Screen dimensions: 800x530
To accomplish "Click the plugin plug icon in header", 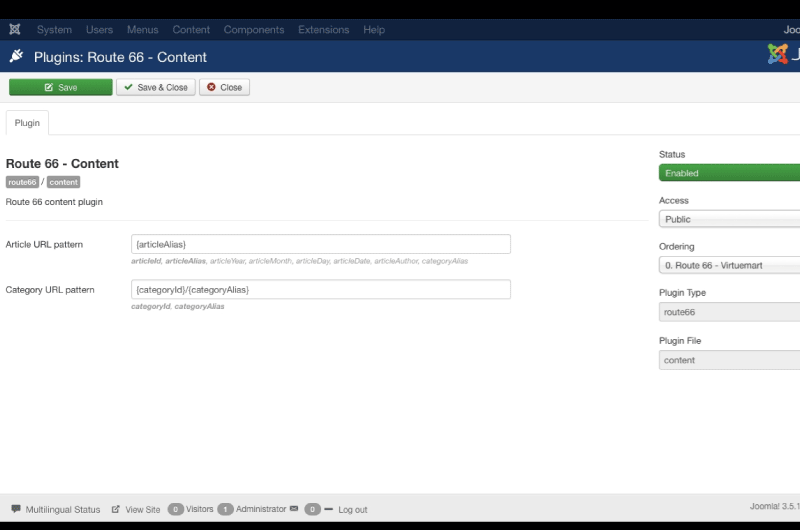I will (x=16, y=56).
